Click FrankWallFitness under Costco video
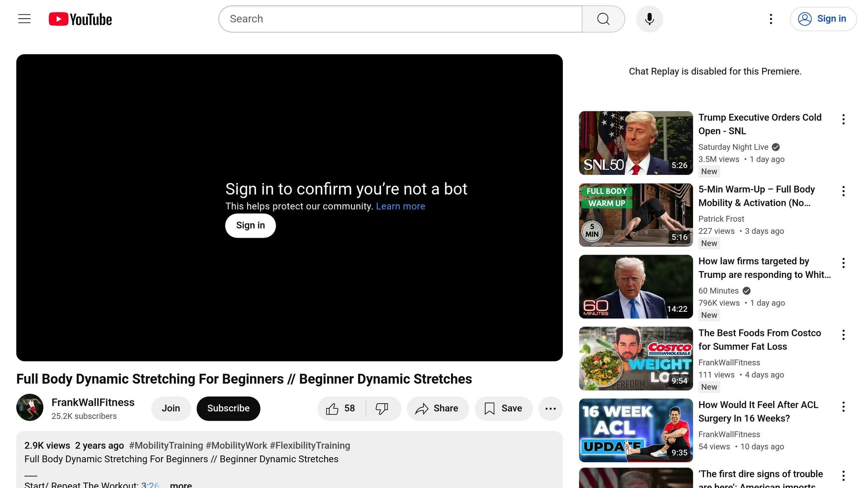 click(729, 363)
